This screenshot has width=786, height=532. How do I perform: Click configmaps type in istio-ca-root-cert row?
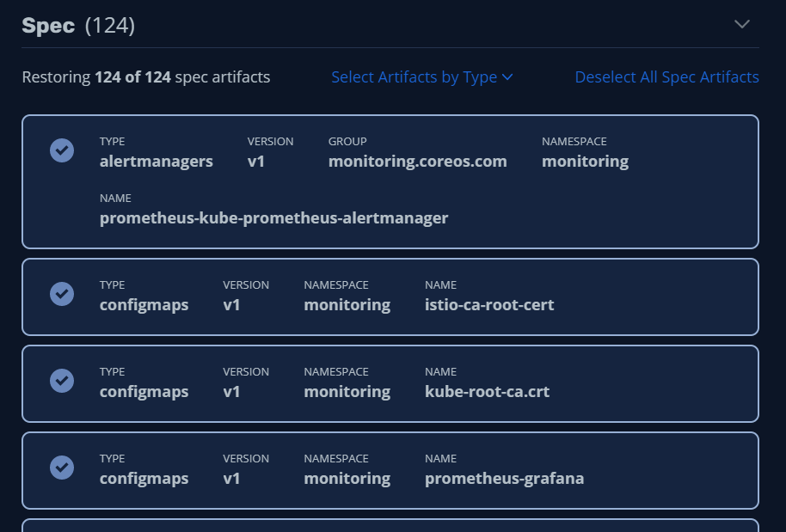pyautogui.click(x=144, y=304)
